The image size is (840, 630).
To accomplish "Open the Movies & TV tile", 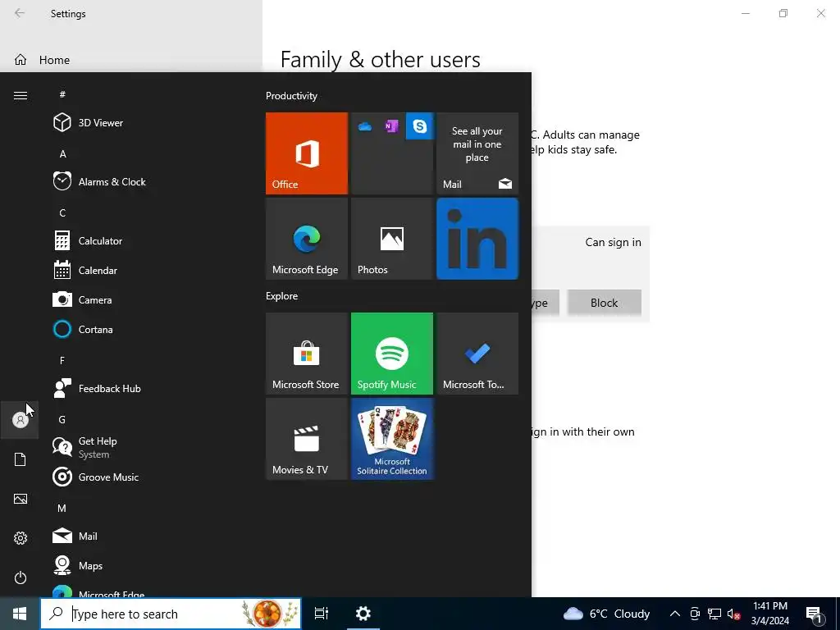I will 307,439.
